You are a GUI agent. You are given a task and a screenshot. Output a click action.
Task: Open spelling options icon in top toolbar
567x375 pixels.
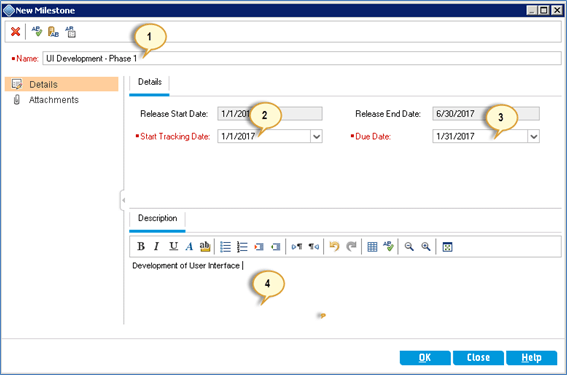point(71,32)
